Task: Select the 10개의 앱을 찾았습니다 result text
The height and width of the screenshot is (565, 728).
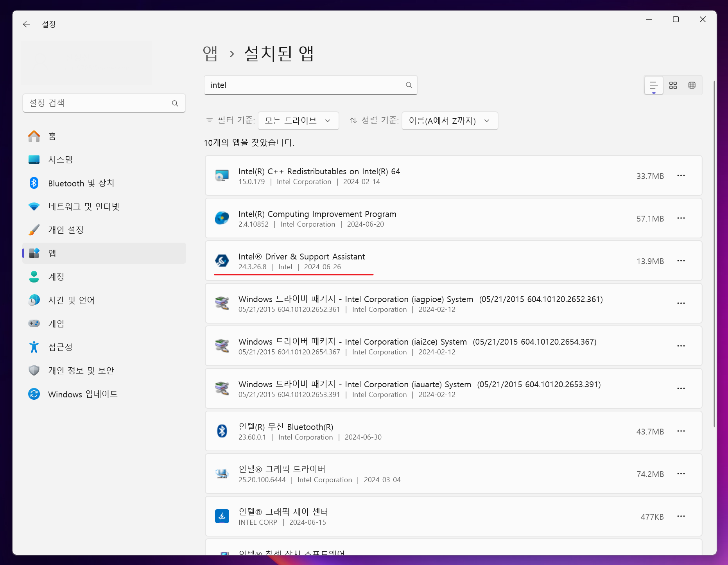Action: [x=249, y=143]
